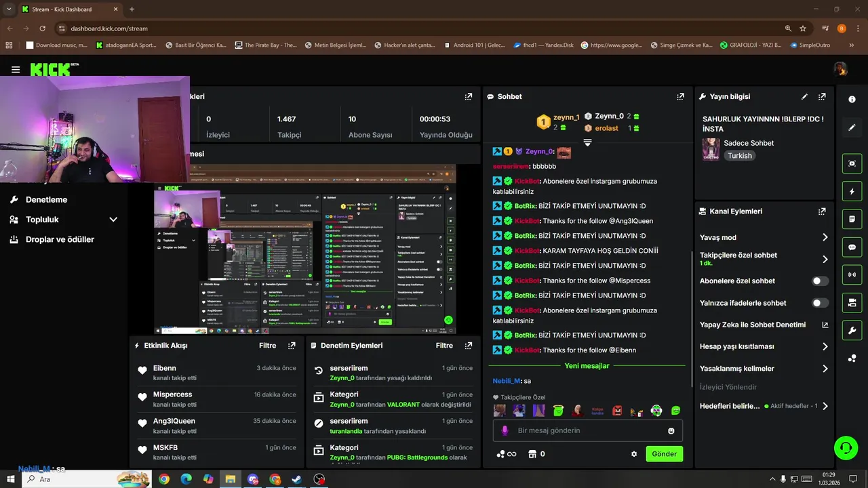Open The Pirate Bay bookmark
Screen dimensions: 868x488
(266, 45)
